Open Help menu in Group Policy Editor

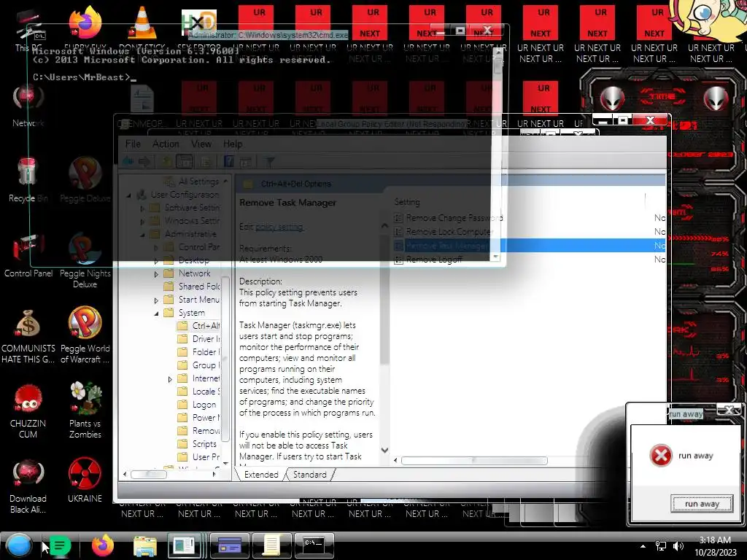point(233,144)
